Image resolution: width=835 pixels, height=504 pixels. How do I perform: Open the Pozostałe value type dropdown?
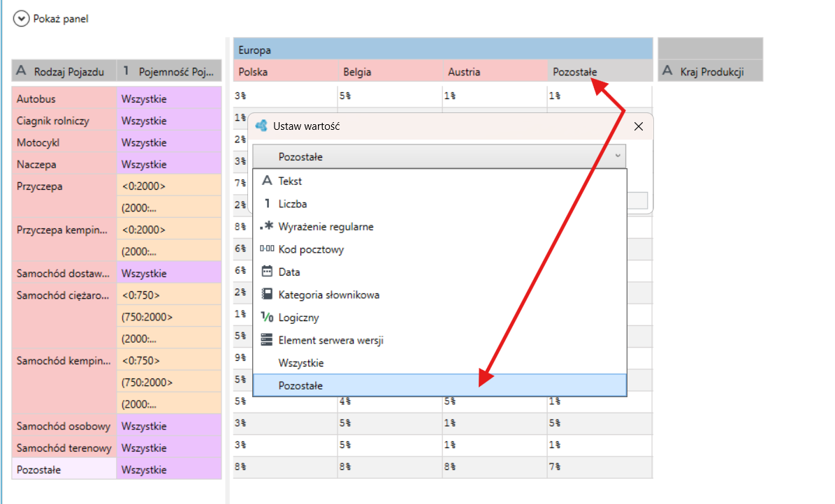pyautogui.click(x=439, y=156)
